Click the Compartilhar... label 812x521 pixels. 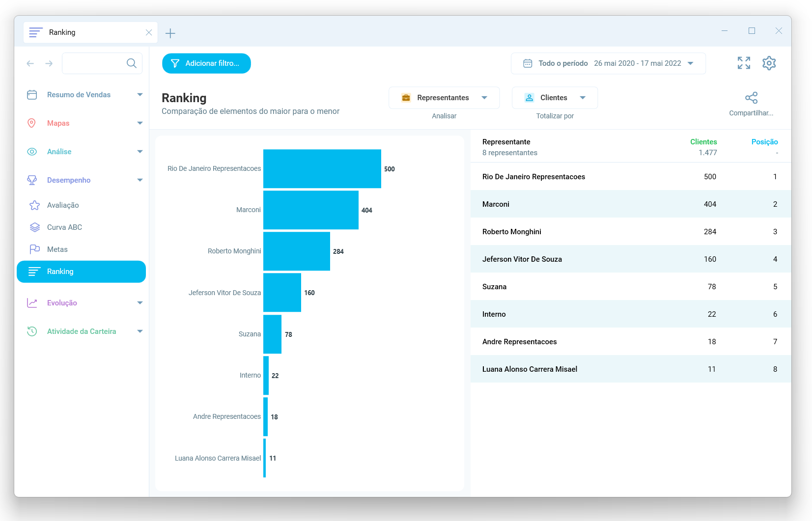(751, 113)
